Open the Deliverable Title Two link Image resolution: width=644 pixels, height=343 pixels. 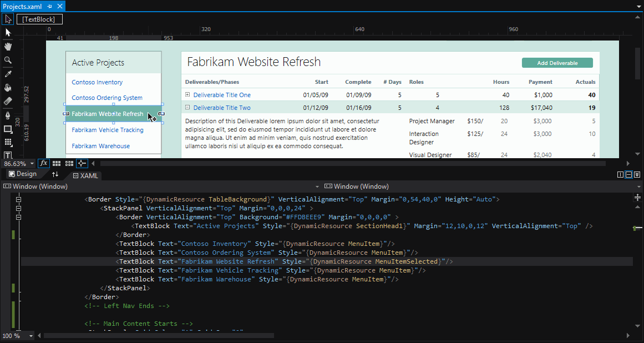tap(222, 108)
